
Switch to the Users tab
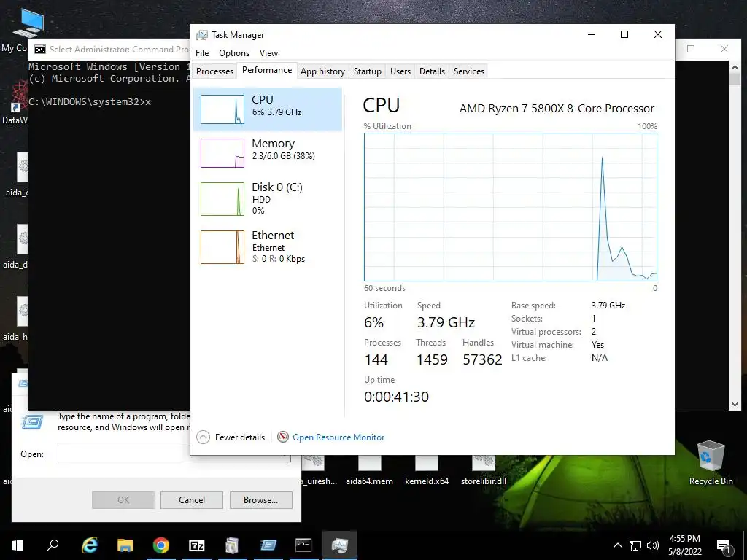[x=400, y=71]
